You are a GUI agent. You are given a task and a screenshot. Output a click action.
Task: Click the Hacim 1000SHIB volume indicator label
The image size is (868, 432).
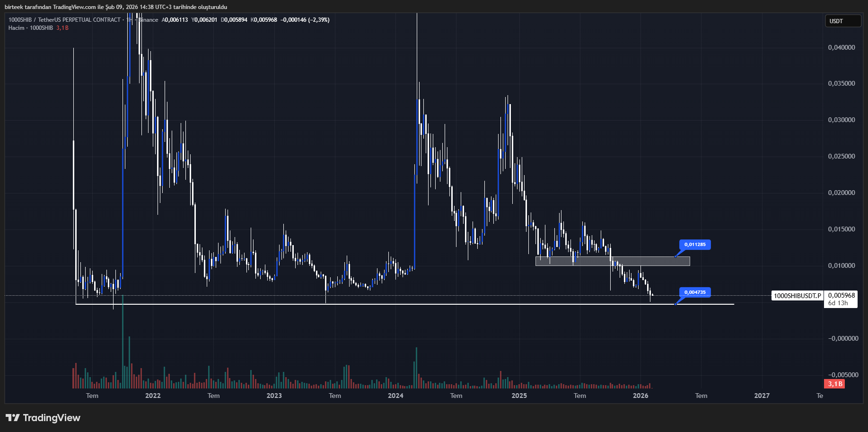tap(31, 28)
